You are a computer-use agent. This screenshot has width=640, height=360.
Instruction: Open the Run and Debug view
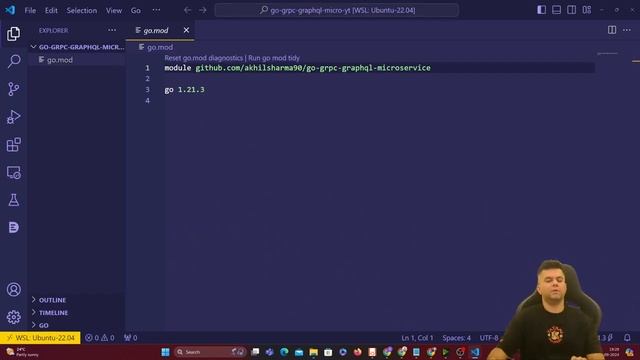click(x=13, y=117)
